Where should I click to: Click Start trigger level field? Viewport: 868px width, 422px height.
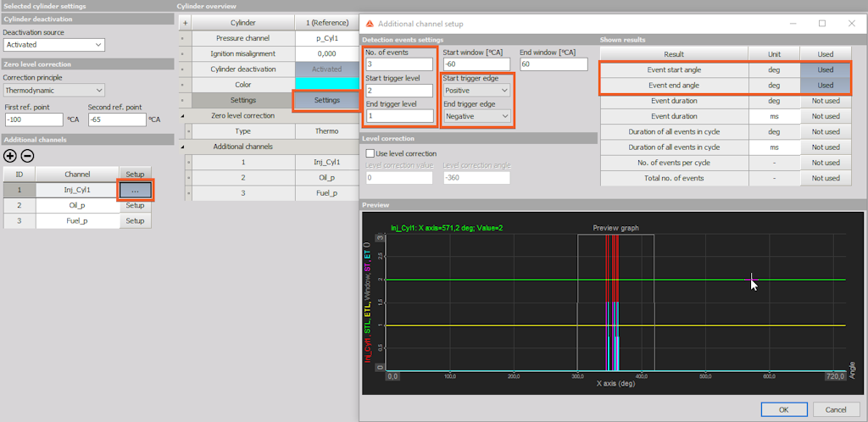point(399,90)
